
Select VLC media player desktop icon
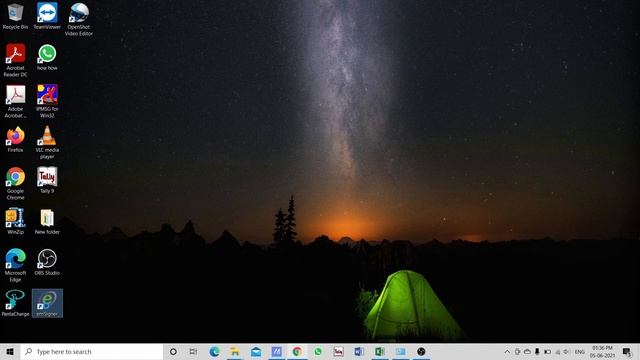coord(47,142)
